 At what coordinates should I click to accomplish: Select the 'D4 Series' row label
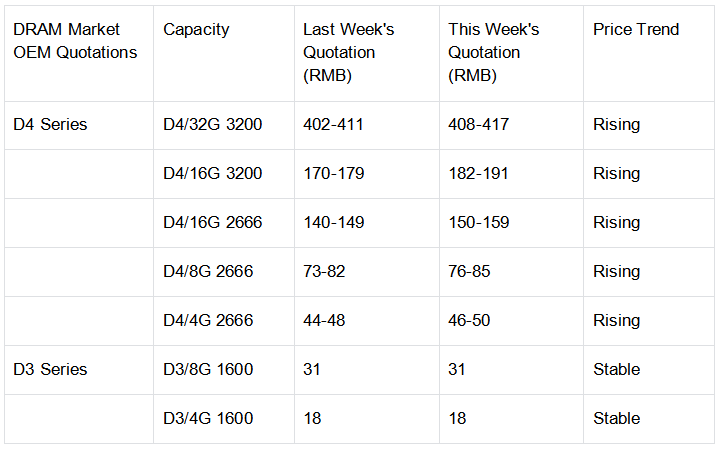pyautogui.click(x=50, y=125)
